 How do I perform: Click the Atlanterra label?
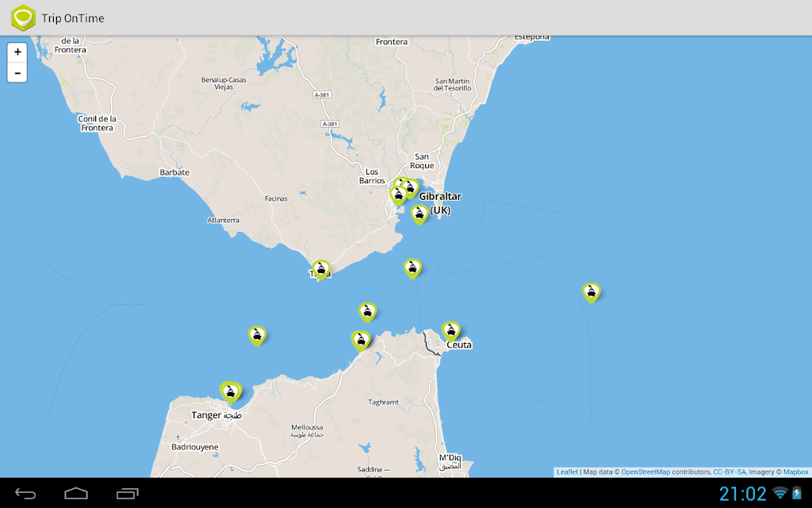223,221
